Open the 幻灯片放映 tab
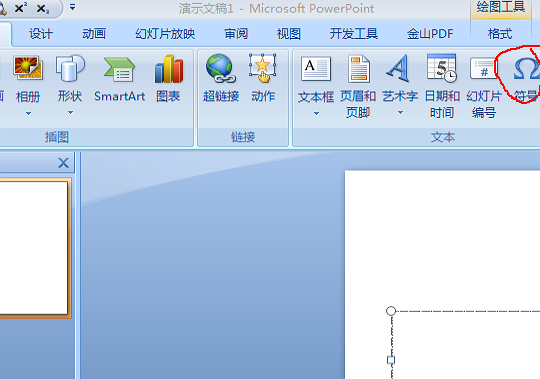The width and height of the screenshot is (540, 379). (x=165, y=34)
